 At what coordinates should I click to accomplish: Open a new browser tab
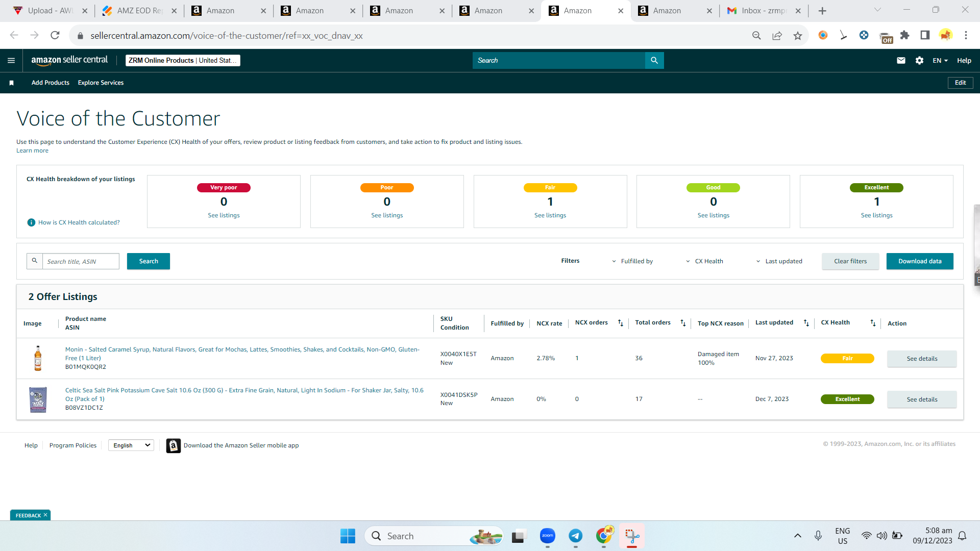(x=822, y=11)
